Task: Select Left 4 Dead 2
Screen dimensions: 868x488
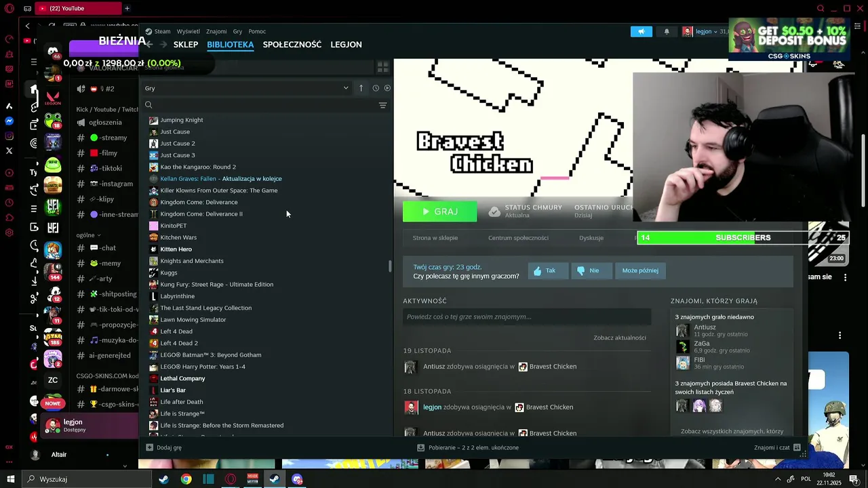Action: click(x=178, y=343)
